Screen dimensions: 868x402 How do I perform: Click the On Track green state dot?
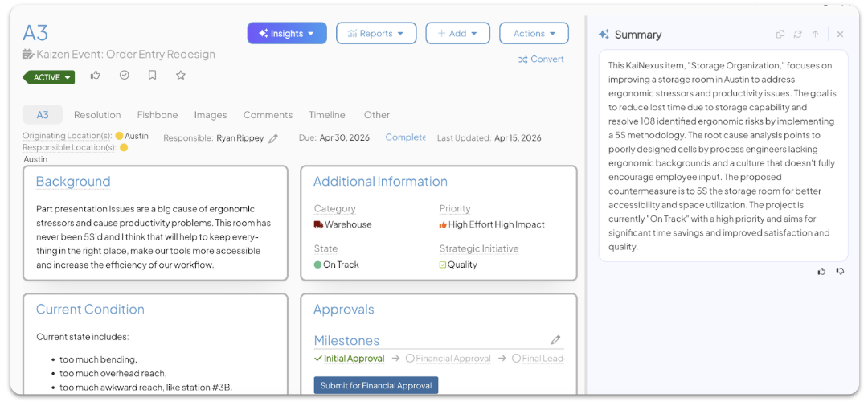[317, 265]
